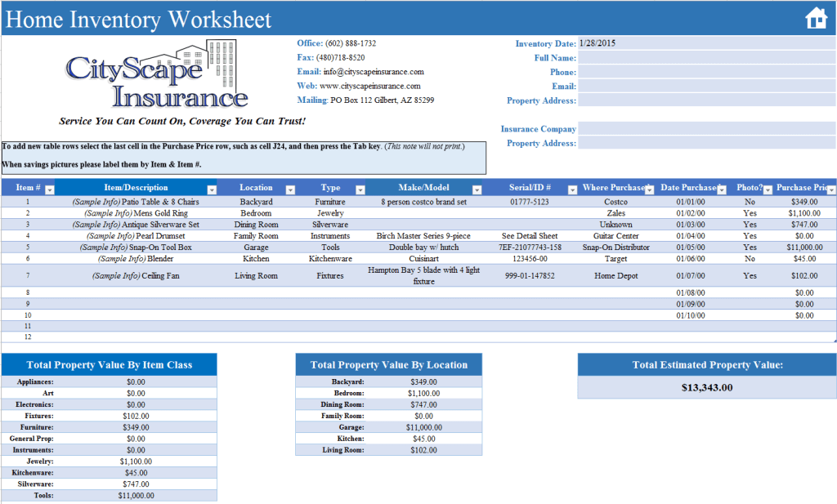
Task: Click the CityScape Insurance logo
Action: tap(155, 78)
